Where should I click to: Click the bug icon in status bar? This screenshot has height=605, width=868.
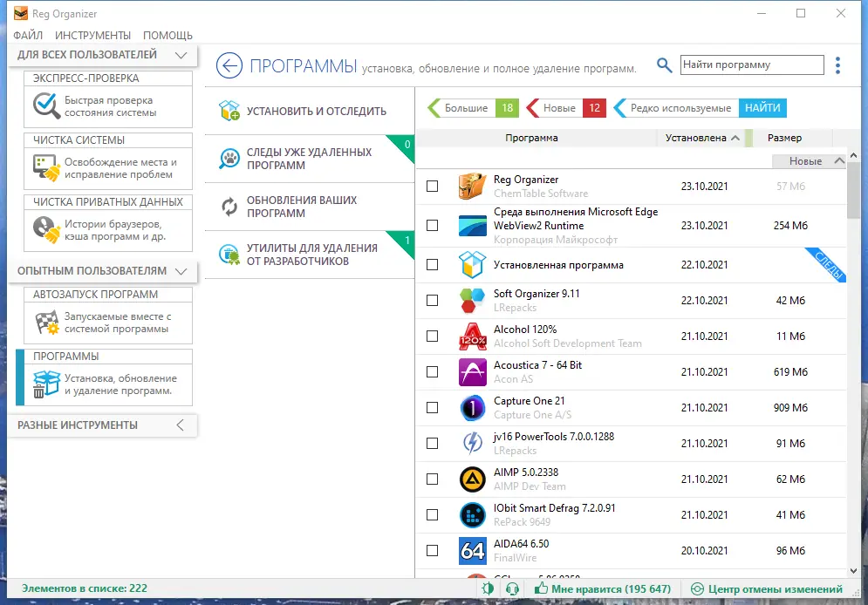tap(488, 588)
